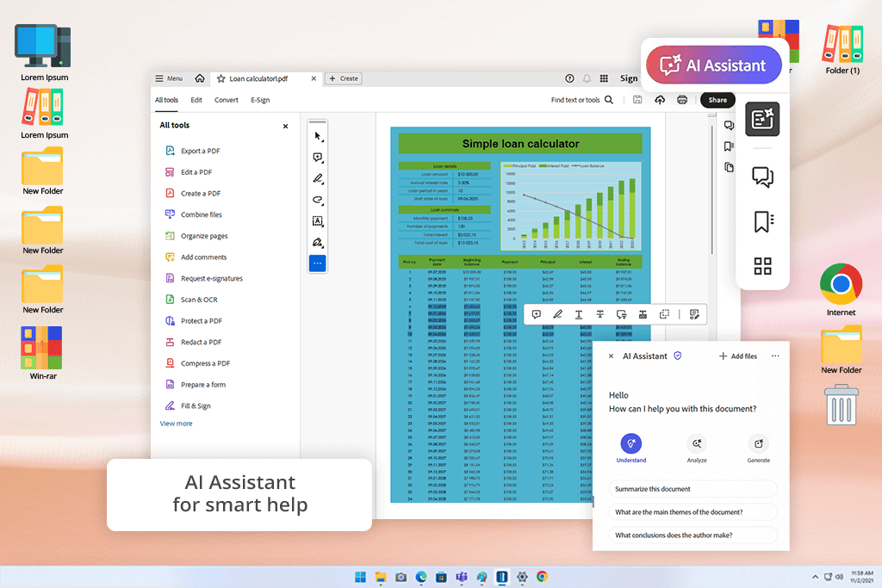
Task: Select the add comment tool in quick toolbar
Action: point(318,158)
